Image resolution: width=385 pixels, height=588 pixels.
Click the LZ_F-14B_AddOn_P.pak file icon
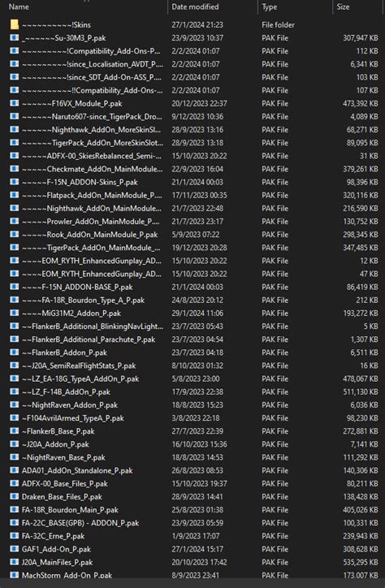pos(15,392)
